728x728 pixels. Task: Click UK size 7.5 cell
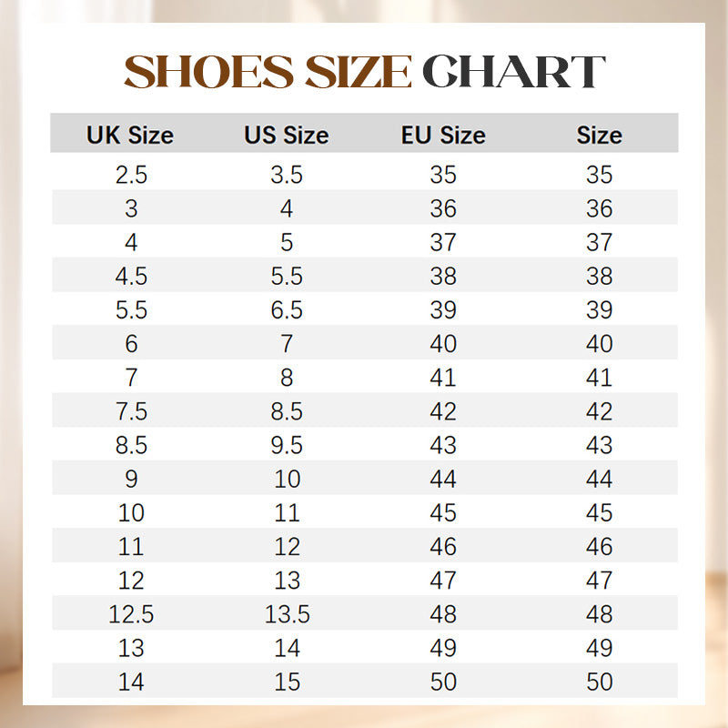131,411
